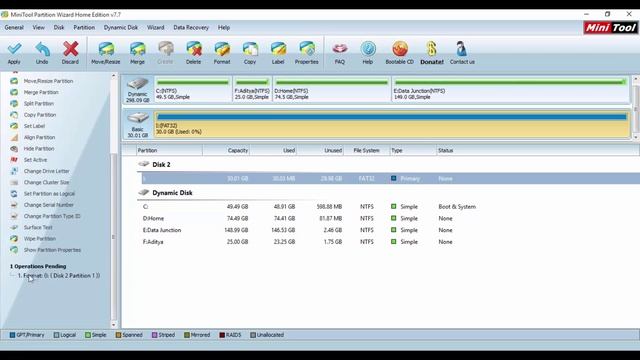The image size is (640, 360).
Task: Open the Format tool in toolbar
Action: coord(222,49)
